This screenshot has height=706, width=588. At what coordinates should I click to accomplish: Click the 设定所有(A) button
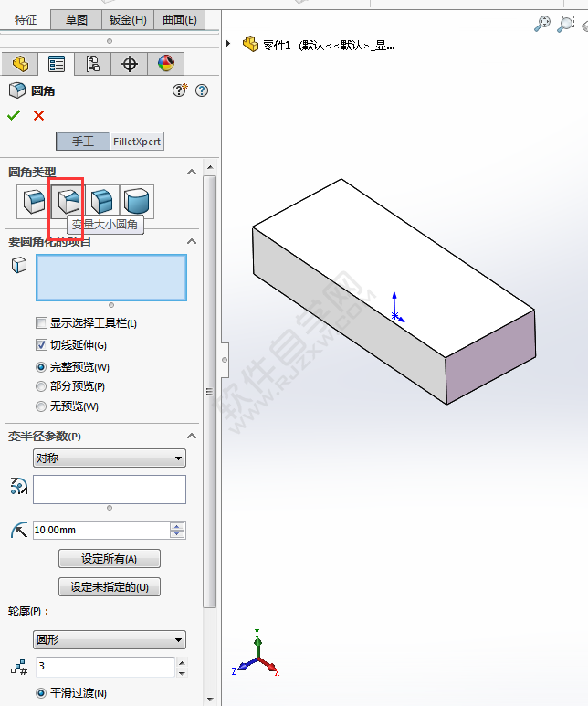click(x=110, y=559)
